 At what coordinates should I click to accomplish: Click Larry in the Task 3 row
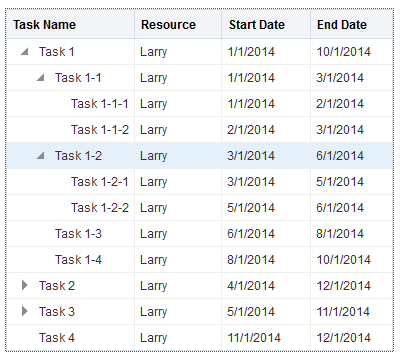pyautogui.click(x=153, y=312)
